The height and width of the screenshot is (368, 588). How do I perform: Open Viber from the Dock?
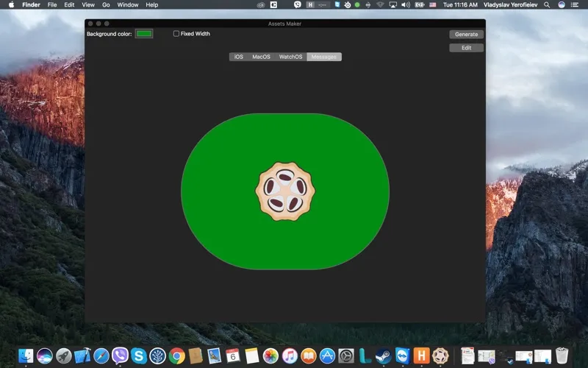click(x=120, y=356)
